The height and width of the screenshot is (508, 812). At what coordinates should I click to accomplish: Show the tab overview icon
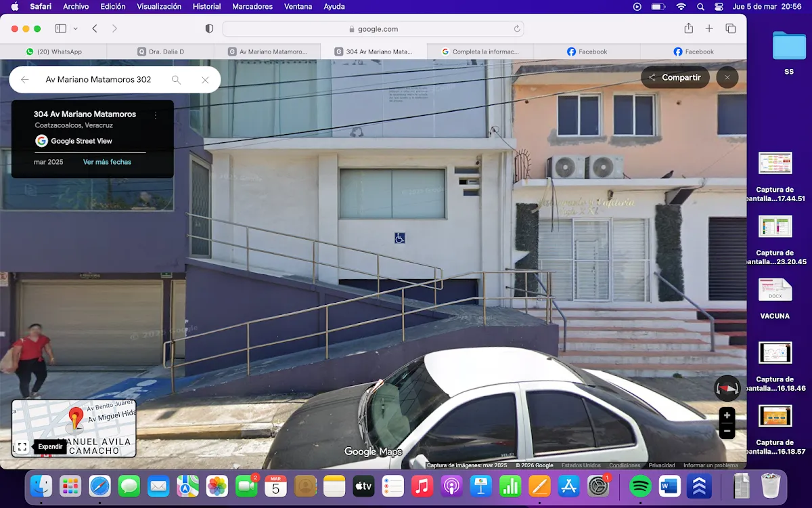pos(731,28)
